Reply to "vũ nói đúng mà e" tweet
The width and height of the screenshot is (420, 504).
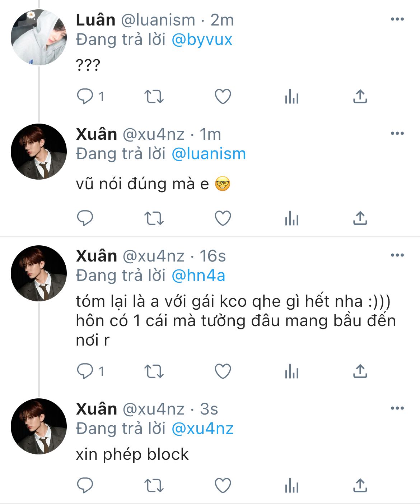(x=85, y=218)
